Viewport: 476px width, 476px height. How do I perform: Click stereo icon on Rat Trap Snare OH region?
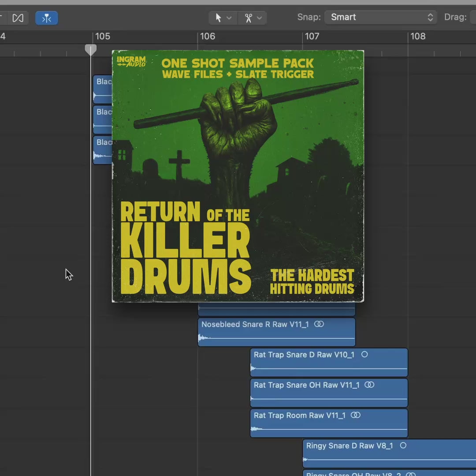tap(369, 385)
